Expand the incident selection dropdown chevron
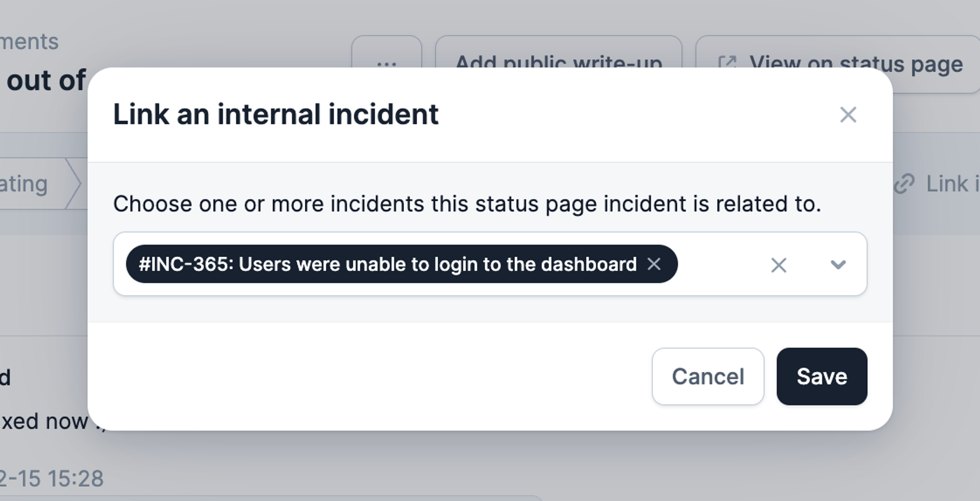Image resolution: width=980 pixels, height=501 pixels. pos(838,265)
